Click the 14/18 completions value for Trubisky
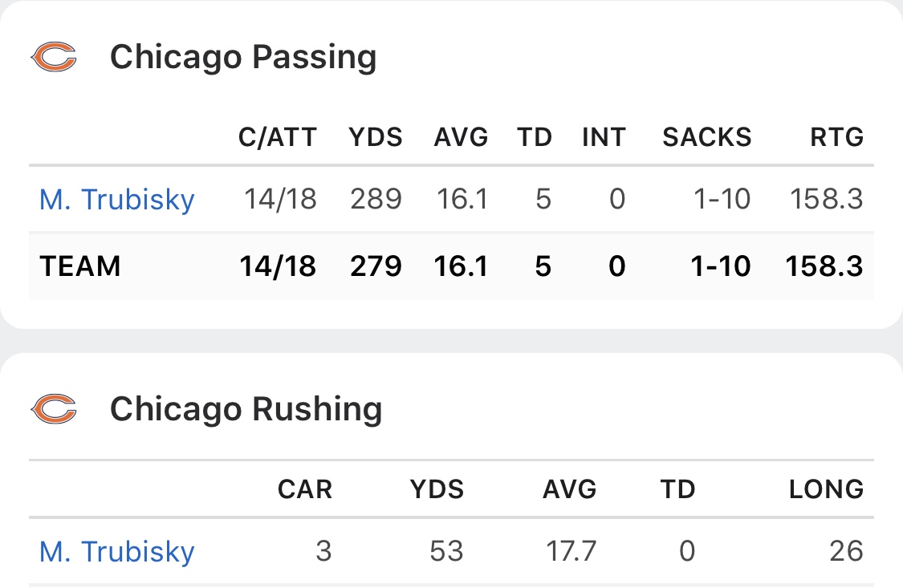903x588 pixels. [x=280, y=200]
